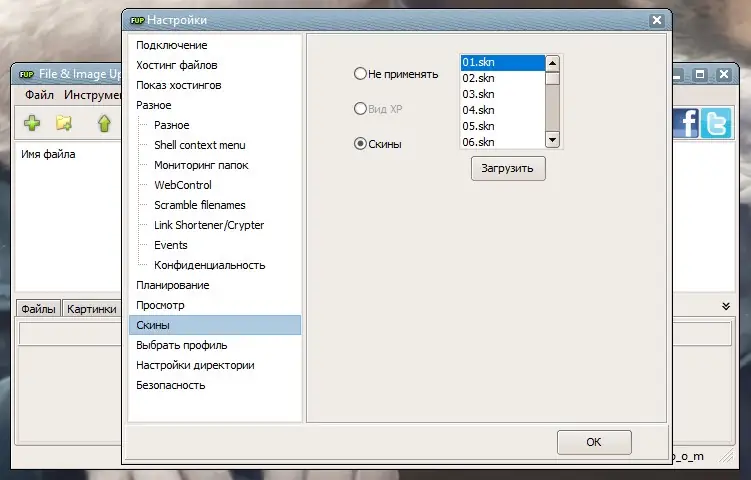Select 05.skn in the skin list
The image size is (751, 480).
503,126
